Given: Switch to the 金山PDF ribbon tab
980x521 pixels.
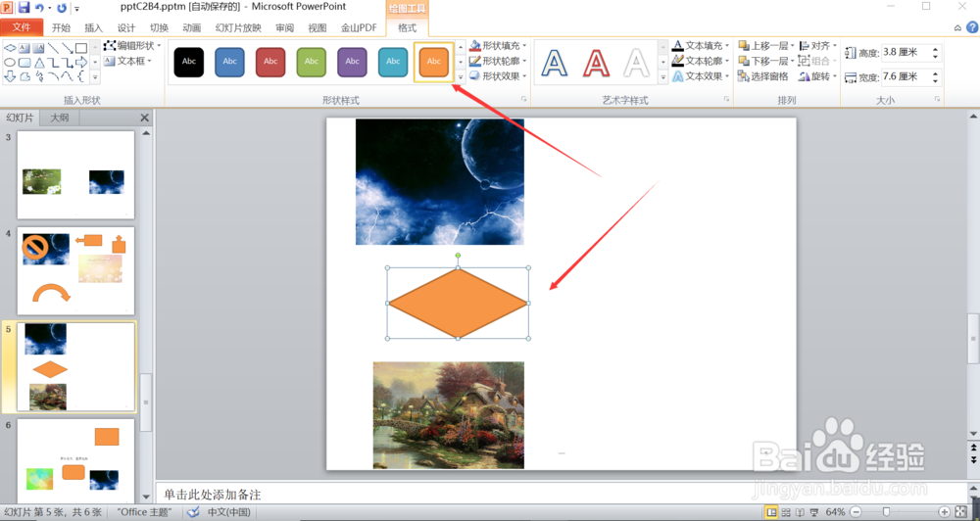Looking at the screenshot, I should pyautogui.click(x=359, y=27).
